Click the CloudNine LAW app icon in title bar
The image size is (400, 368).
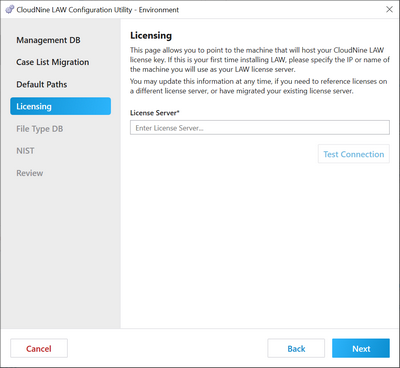10,10
